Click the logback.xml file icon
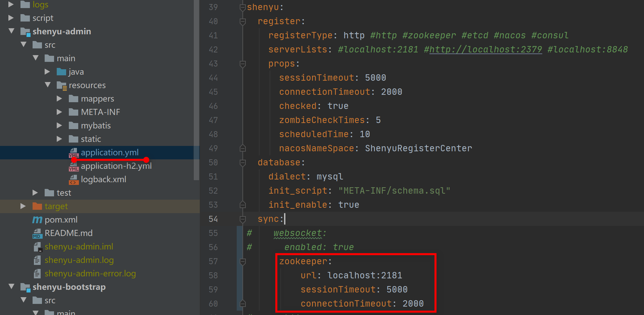This screenshot has height=315, width=644. [74, 180]
